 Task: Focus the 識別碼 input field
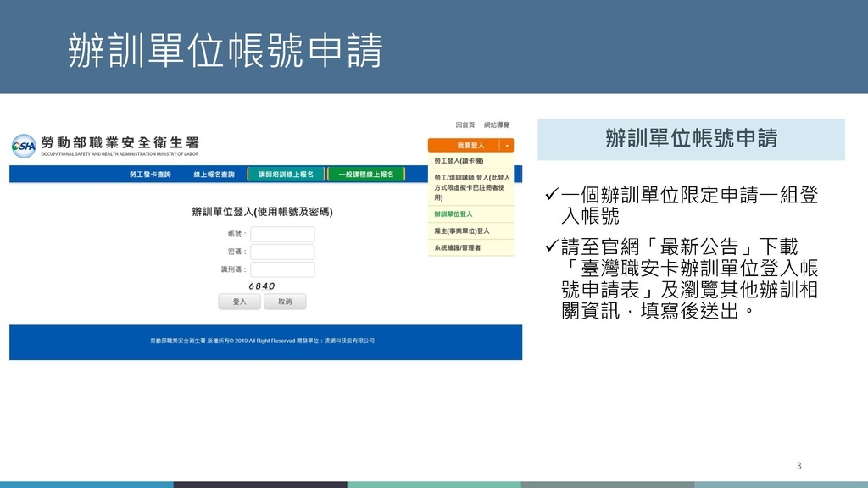pyautogui.click(x=282, y=269)
